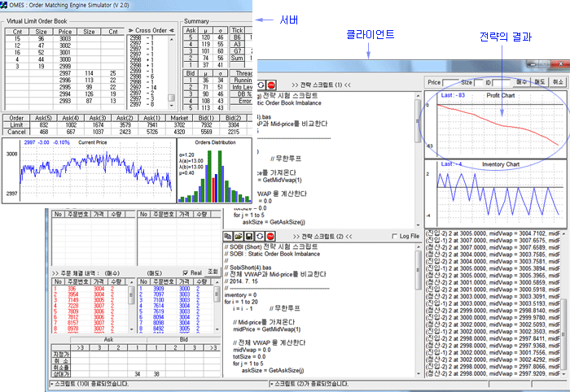Click the log output scroll down arrow
570x392 pixels.
pos(563,373)
